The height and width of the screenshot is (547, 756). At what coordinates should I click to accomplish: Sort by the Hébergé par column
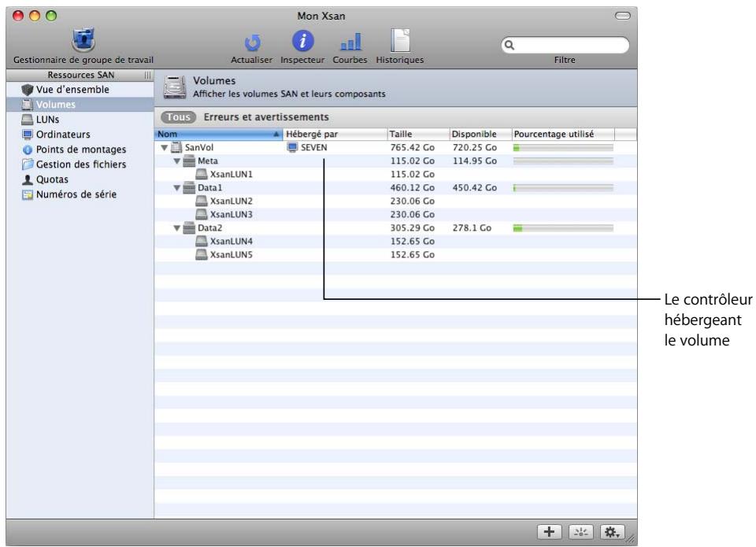[x=335, y=134]
